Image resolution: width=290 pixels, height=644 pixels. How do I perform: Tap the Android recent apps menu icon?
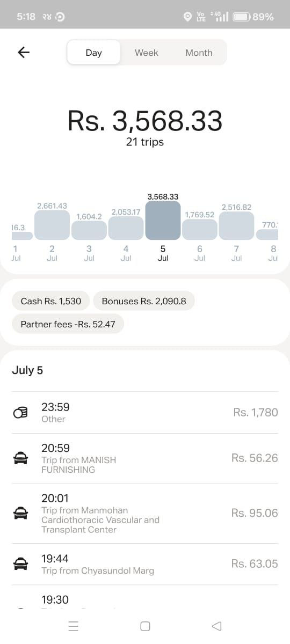coord(74,626)
